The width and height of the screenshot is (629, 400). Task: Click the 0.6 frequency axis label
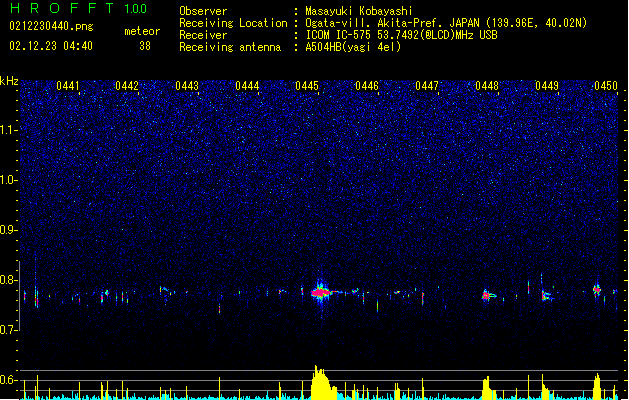click(9, 380)
